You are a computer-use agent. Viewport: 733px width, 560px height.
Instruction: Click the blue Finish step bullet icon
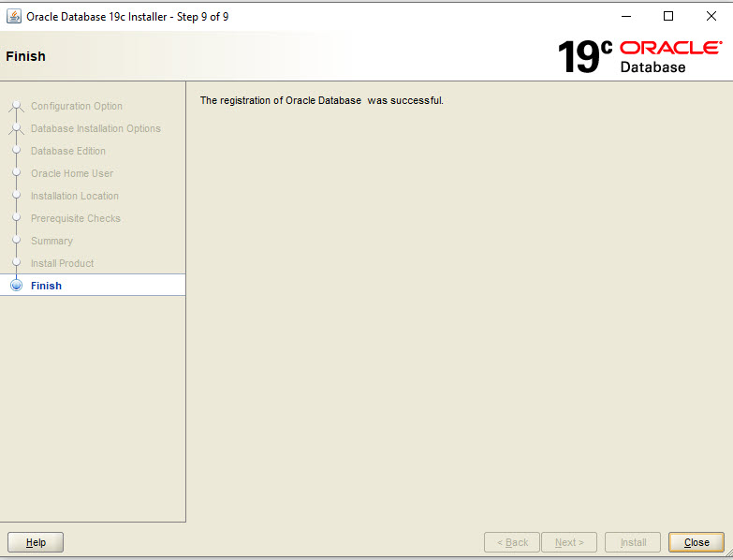(x=16, y=285)
